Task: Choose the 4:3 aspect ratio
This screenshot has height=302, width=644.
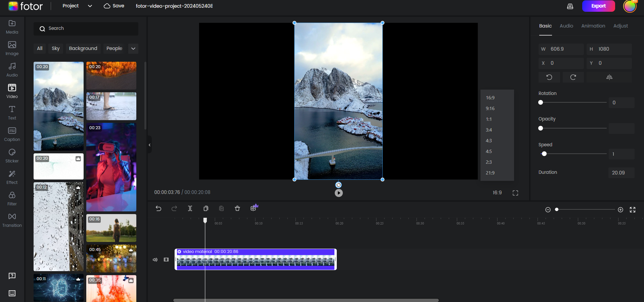Action: (x=497, y=141)
